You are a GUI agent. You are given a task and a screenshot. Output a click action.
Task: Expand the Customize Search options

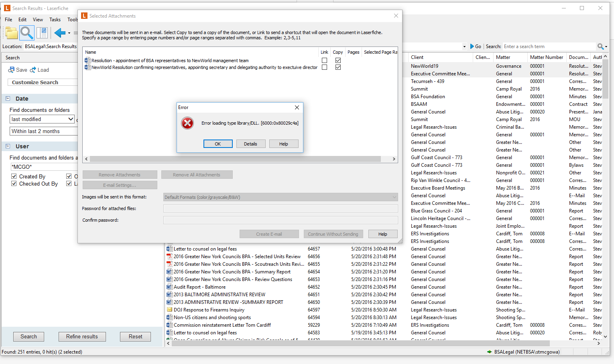pos(43,82)
